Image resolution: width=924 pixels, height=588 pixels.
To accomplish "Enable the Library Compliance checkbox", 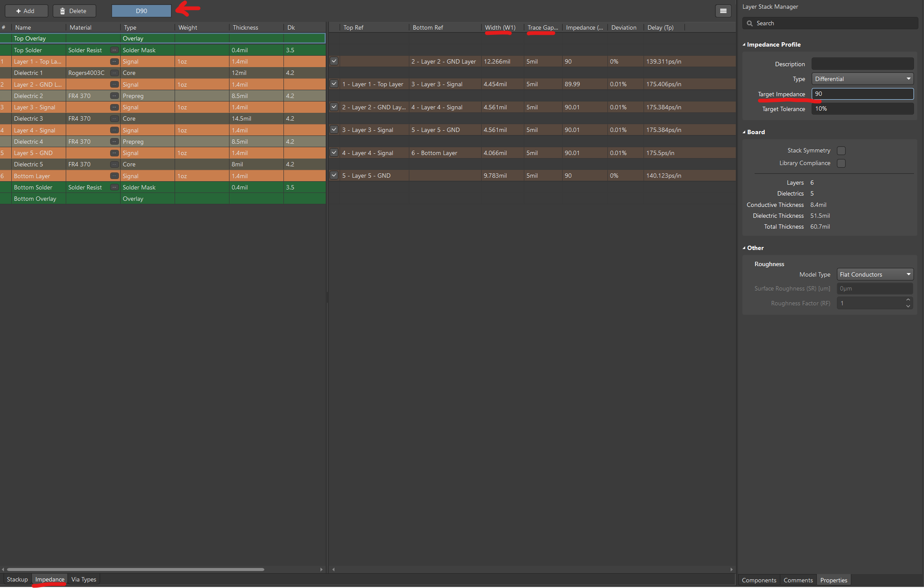I will coord(841,163).
